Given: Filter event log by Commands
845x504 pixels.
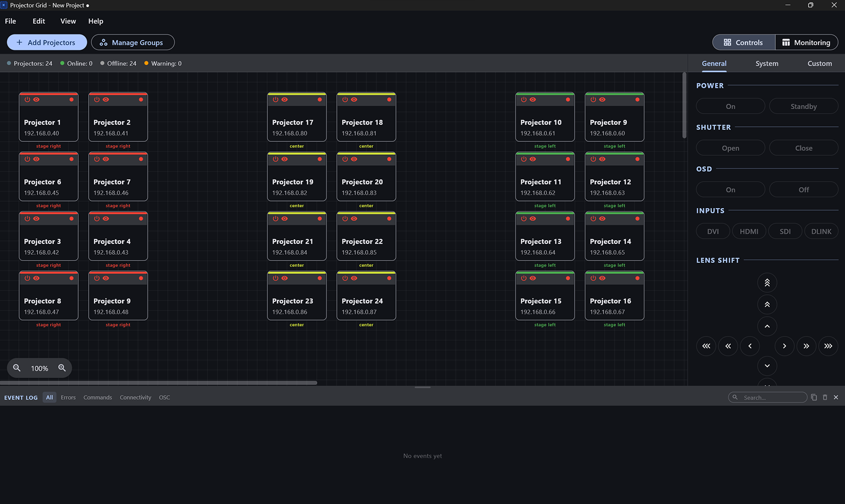Looking at the screenshot, I should [x=98, y=398].
